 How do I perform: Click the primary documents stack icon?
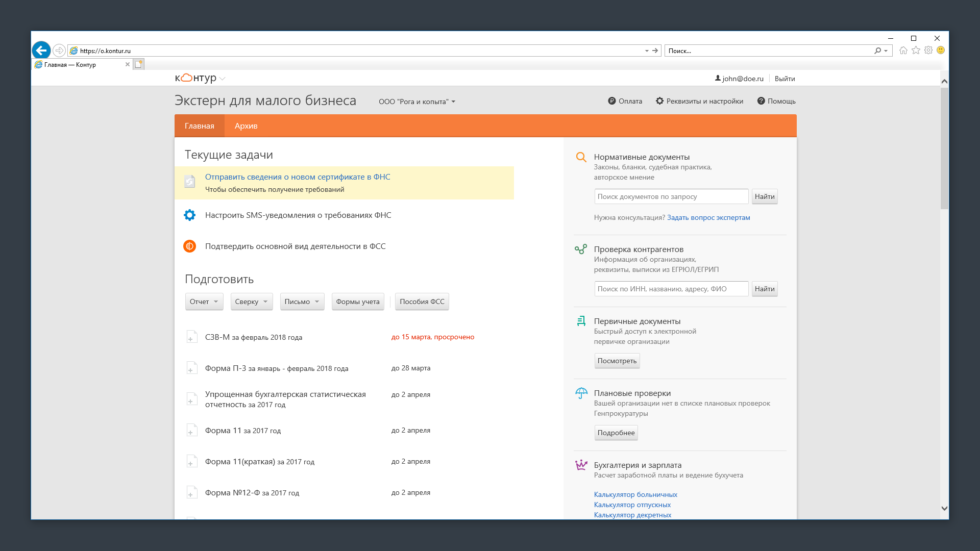(x=581, y=321)
